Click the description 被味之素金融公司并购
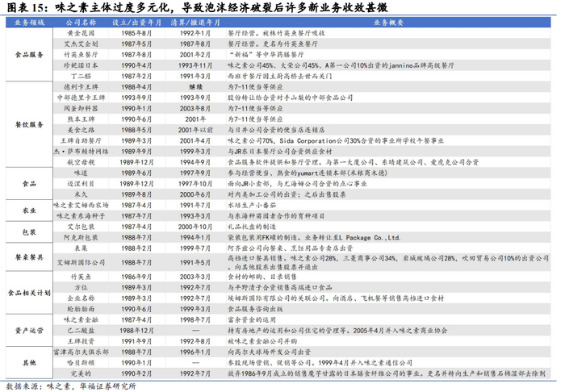Viewport: 565px width, 392px height. (x=262, y=341)
